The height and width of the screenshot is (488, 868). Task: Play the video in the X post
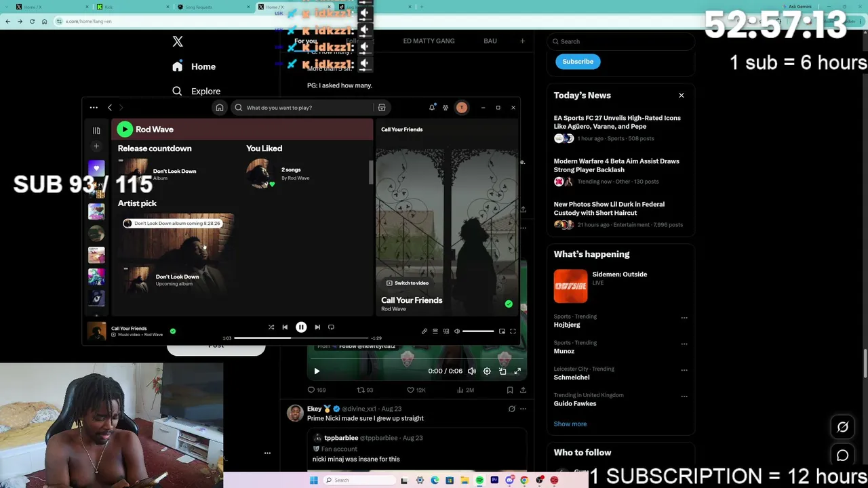[x=317, y=371]
